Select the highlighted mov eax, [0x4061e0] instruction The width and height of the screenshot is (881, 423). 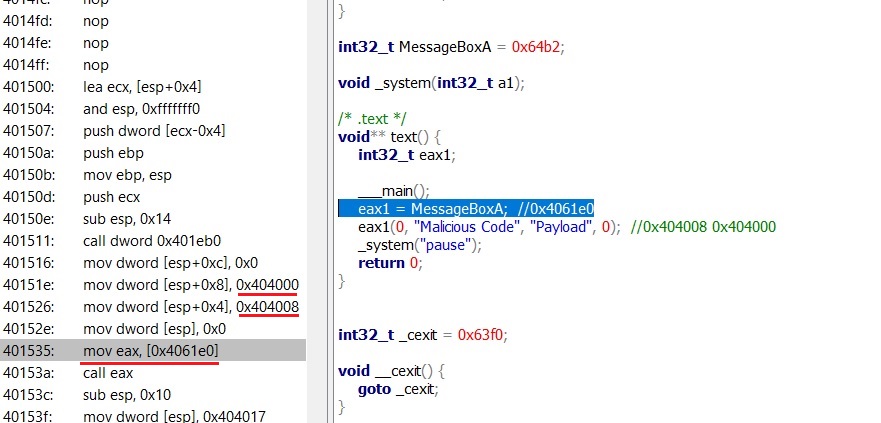(151, 351)
